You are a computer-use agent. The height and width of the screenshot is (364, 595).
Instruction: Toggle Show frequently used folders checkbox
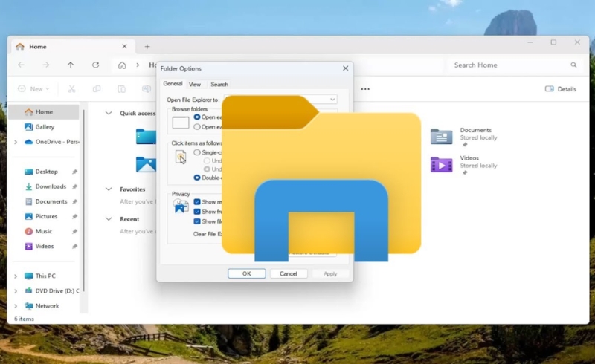[x=197, y=212]
